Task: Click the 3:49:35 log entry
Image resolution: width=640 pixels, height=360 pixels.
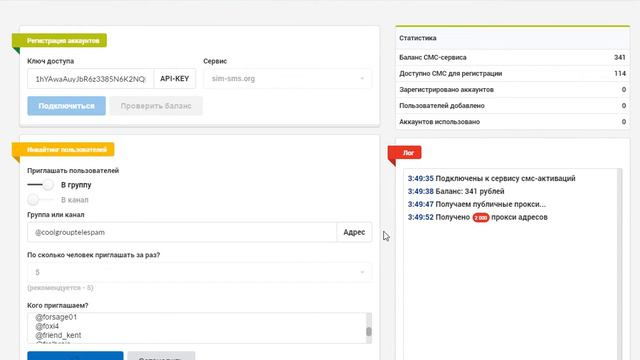Action: (x=491, y=178)
